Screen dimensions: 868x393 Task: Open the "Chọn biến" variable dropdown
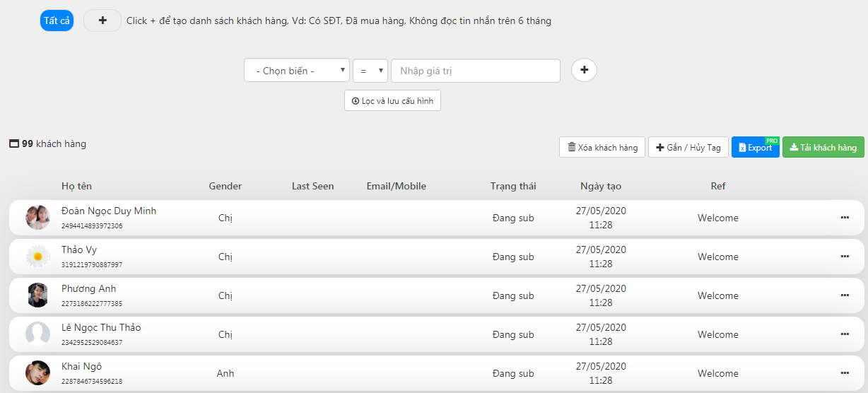(x=297, y=71)
